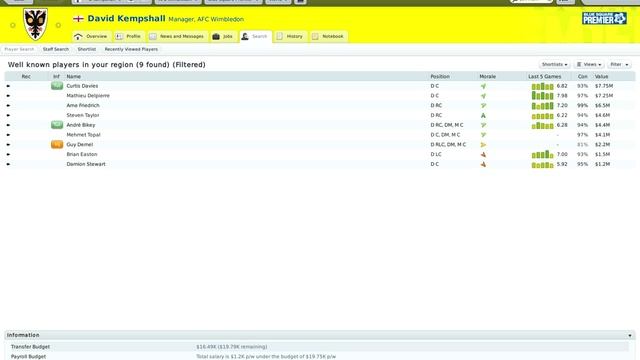This screenshot has height=360, width=640.
Task: Click Damion Stewart's last 5 games bar chart
Action: pyautogui.click(x=542, y=165)
